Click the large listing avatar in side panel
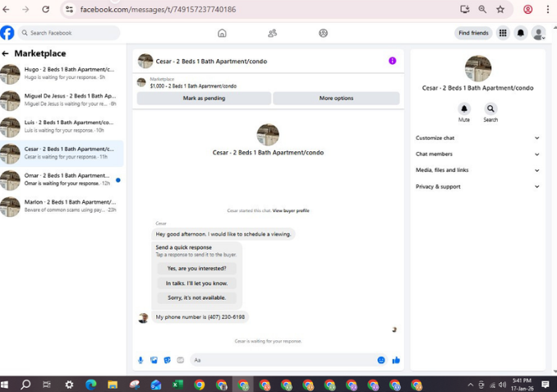The image size is (557, 392). pos(478,68)
